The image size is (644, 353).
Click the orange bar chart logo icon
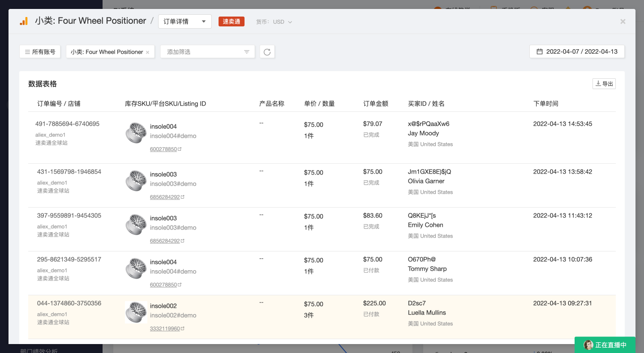[24, 21]
